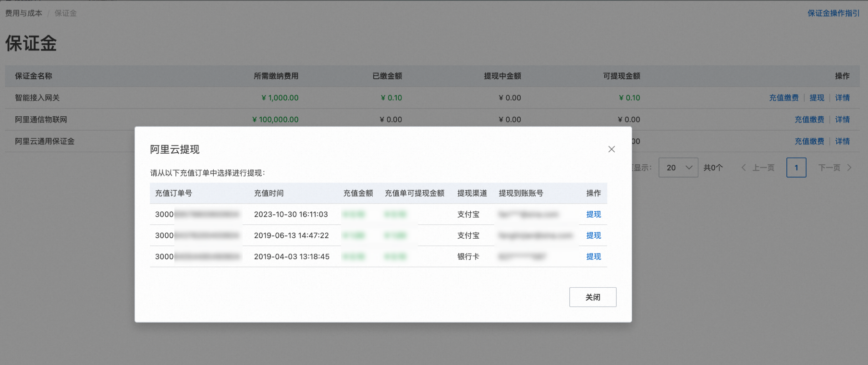Screen dimensions: 868x365
Task: Click the 阿里云提现 dialog title
Action: click(175, 149)
